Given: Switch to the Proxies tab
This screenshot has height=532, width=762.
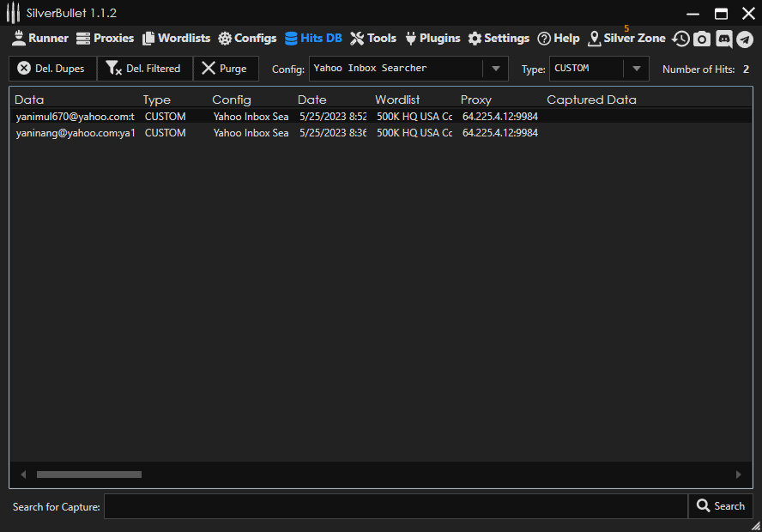Looking at the screenshot, I should [x=105, y=39].
